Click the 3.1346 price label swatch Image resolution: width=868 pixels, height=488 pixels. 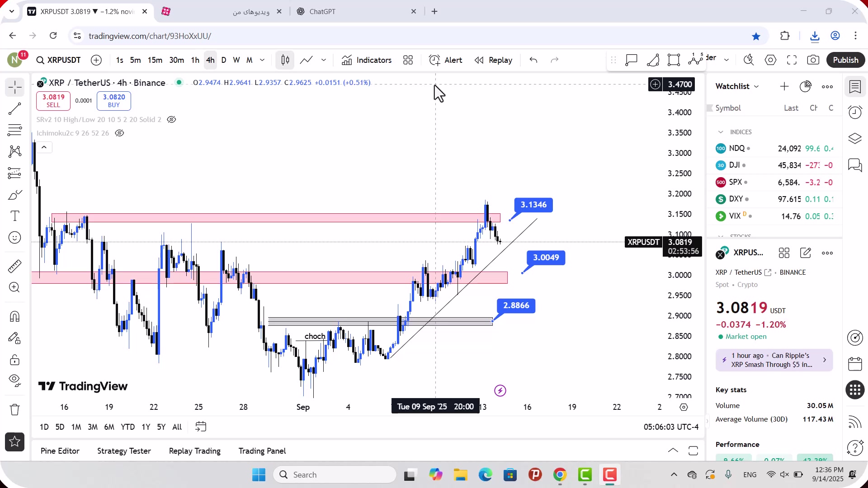click(533, 205)
